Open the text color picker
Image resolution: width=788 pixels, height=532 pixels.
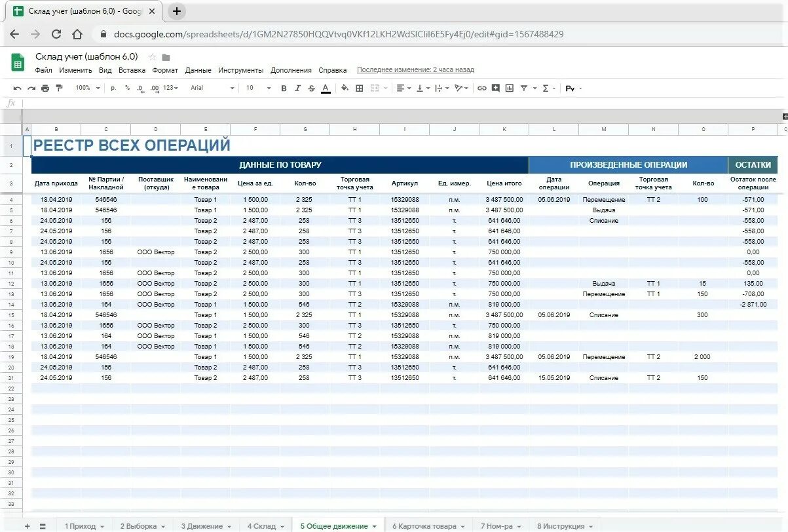[326, 88]
